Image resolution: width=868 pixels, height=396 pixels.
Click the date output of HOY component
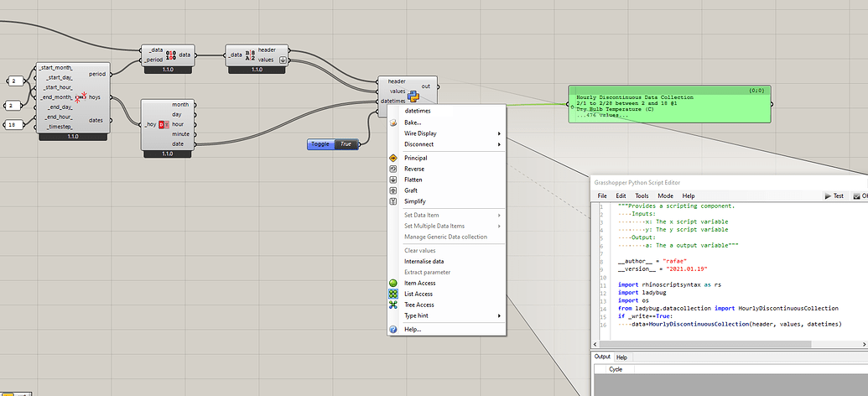click(x=178, y=144)
